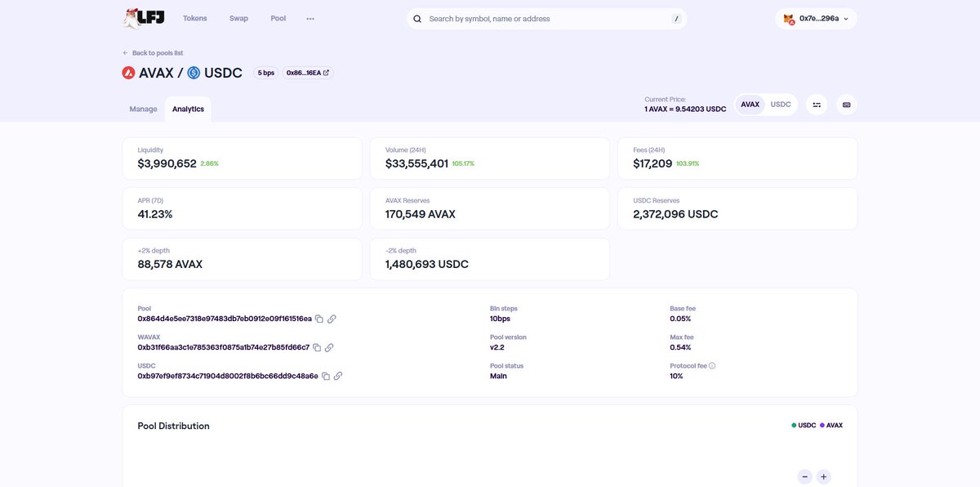
Task: Click the Base fee 0.05% value
Action: tap(680, 319)
